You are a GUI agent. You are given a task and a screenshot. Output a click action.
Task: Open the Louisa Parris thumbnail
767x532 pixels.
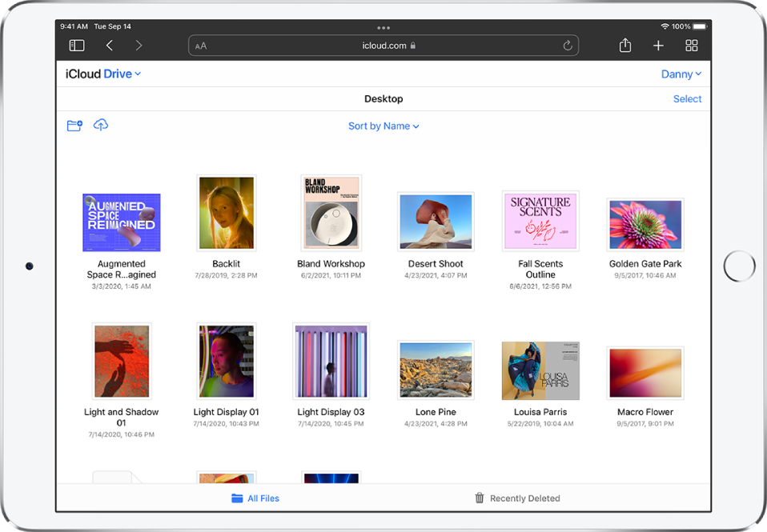pyautogui.click(x=540, y=370)
